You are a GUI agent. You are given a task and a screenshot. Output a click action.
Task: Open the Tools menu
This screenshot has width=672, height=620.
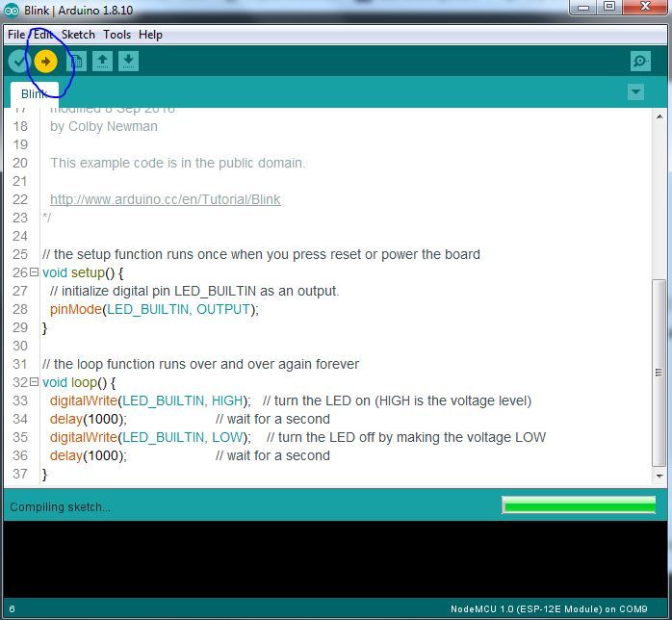[117, 35]
